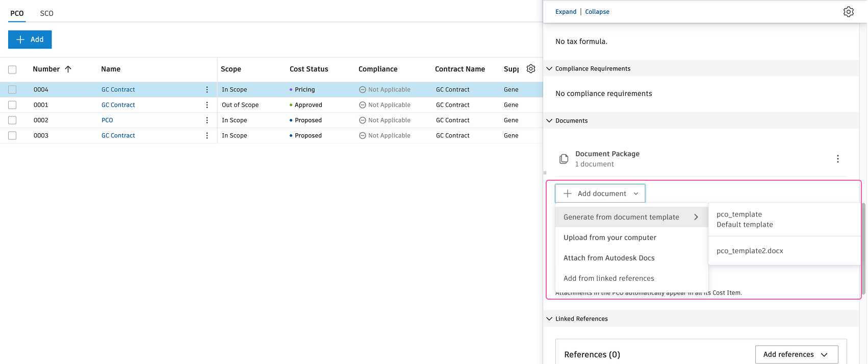
Task: Open the Add references dropdown
Action: pos(796,354)
